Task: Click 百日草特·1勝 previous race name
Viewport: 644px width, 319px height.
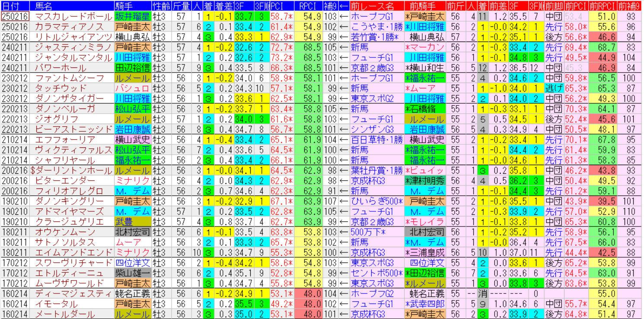Action: (x=376, y=140)
